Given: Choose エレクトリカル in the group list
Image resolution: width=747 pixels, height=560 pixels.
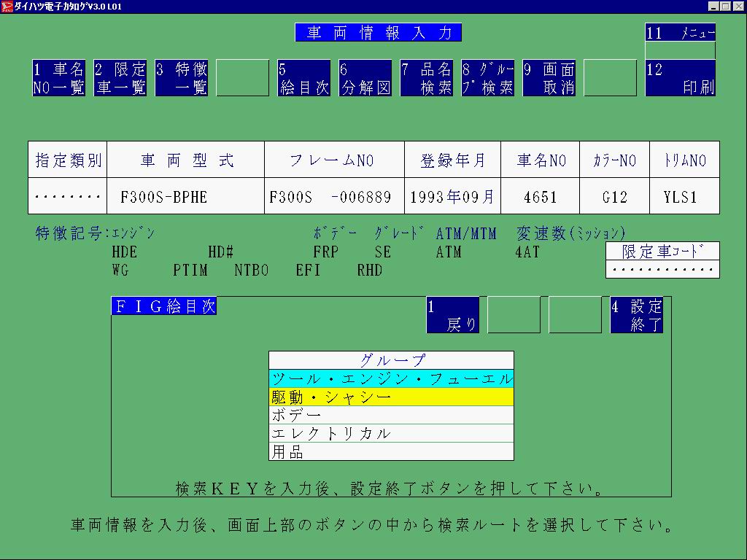Looking at the screenshot, I should pos(391,433).
